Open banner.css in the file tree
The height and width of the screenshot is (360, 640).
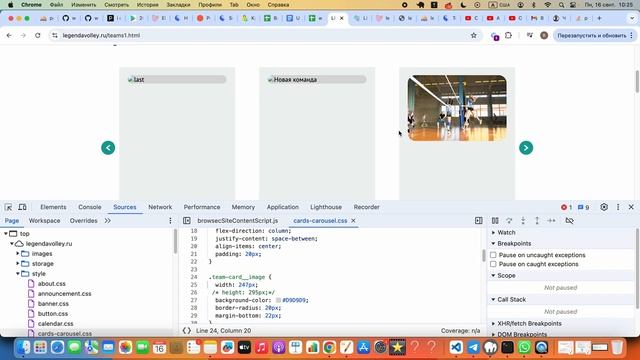coord(53,304)
